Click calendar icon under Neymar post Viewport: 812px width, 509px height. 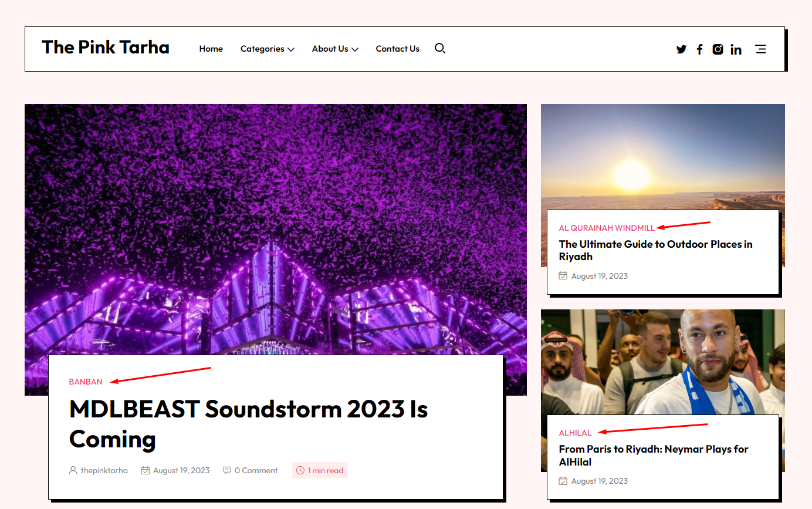(x=563, y=481)
